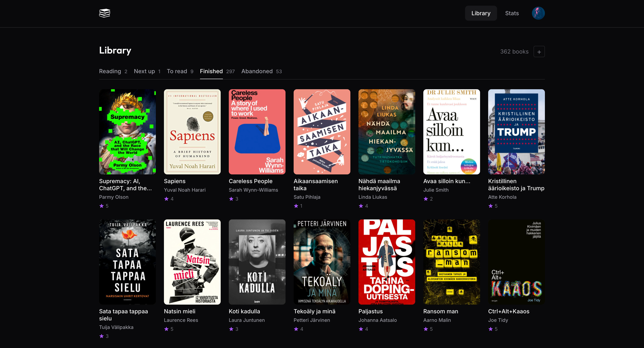Click the Sata tapaa tappaa sielu title
Image resolution: width=644 pixels, height=348 pixels.
pyautogui.click(x=123, y=315)
